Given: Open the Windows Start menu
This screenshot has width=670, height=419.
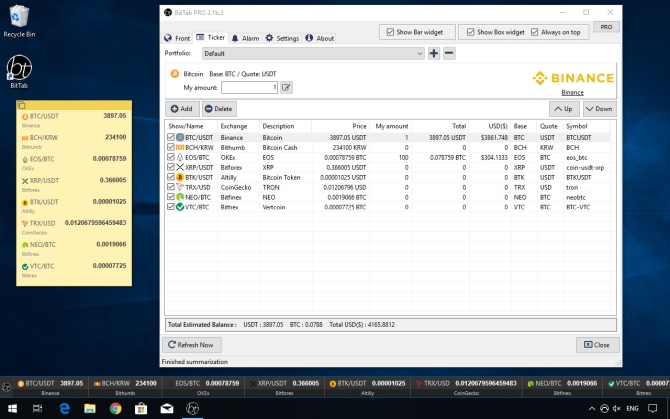Looking at the screenshot, I should point(12,409).
